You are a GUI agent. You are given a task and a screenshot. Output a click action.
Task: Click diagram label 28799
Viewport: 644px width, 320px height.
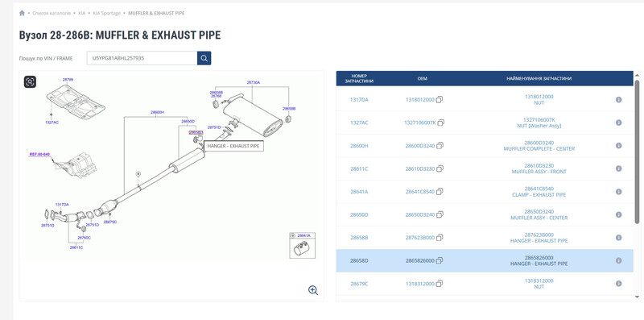point(68,79)
